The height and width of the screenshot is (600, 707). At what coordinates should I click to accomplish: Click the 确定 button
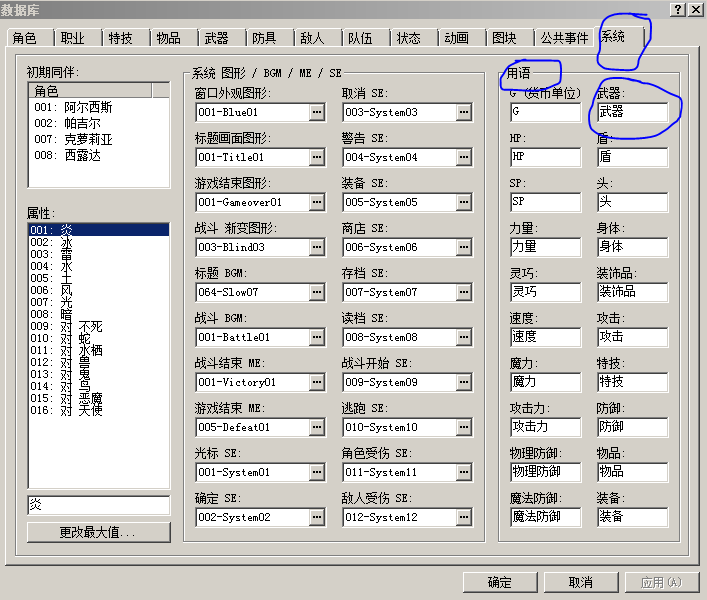point(500,582)
